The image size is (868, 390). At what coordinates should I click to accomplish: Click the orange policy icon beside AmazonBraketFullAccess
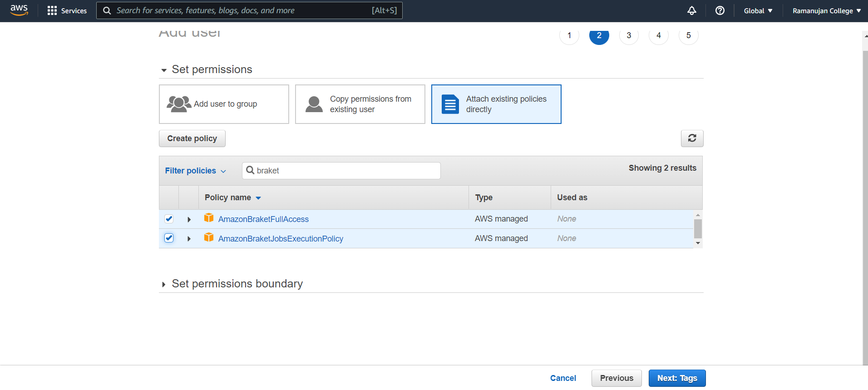[209, 218]
